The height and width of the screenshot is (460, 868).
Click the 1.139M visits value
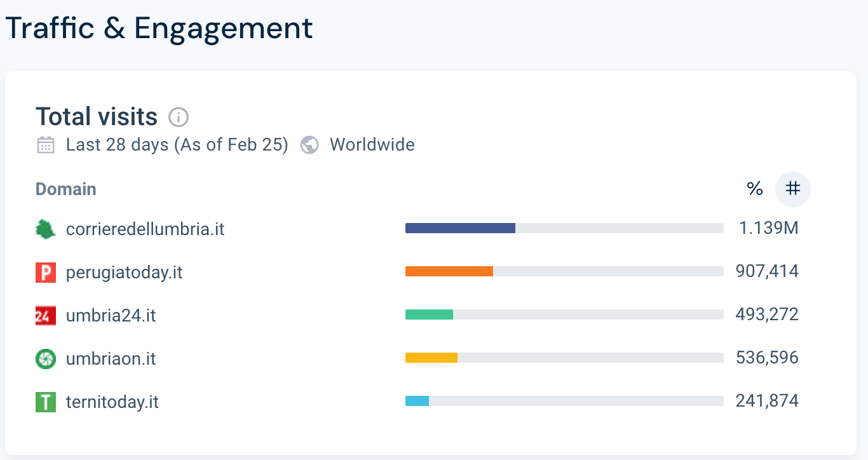[x=769, y=228]
